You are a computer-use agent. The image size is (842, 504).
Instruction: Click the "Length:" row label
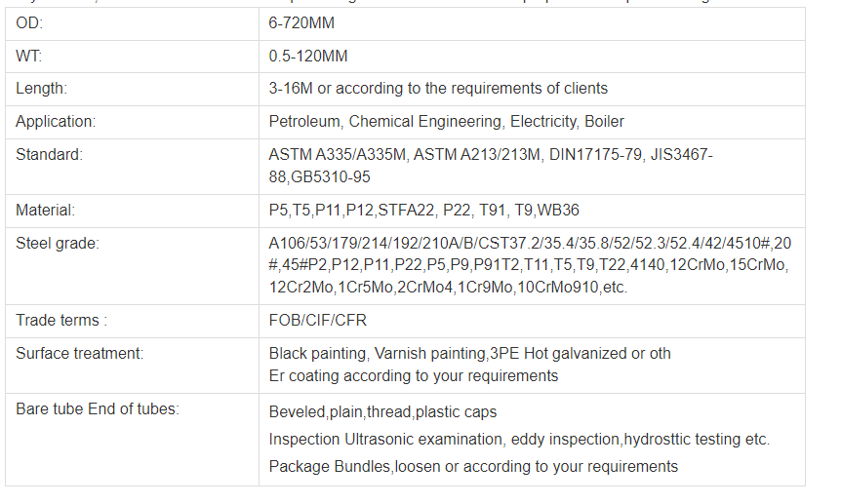point(41,89)
